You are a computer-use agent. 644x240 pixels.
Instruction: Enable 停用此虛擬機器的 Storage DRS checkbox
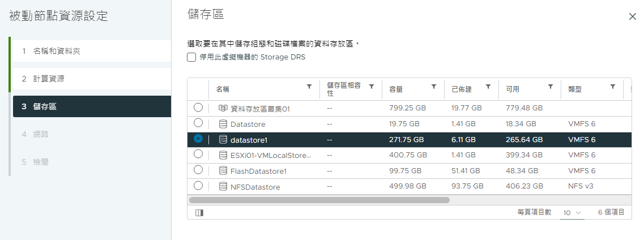pos(191,57)
